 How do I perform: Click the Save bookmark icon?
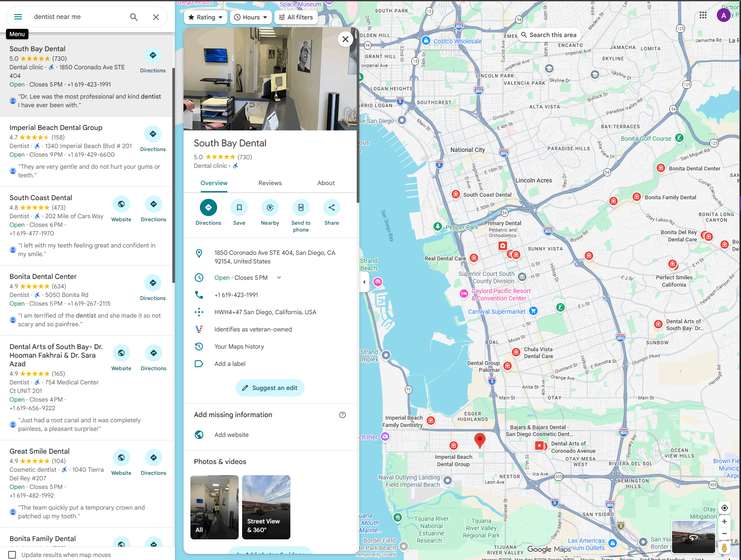tap(239, 207)
